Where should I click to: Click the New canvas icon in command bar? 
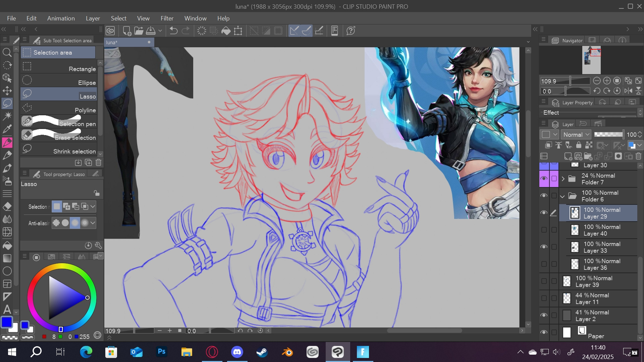click(x=127, y=31)
